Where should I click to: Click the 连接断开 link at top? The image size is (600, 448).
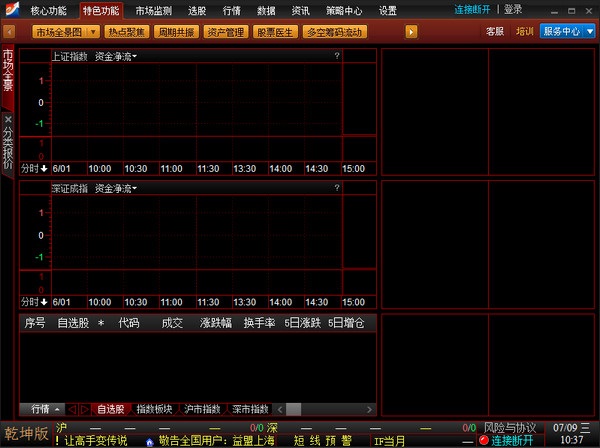[x=472, y=10]
